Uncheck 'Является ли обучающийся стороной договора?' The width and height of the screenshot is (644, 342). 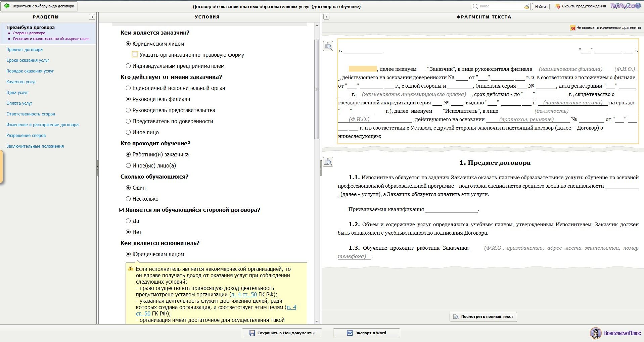(121, 210)
